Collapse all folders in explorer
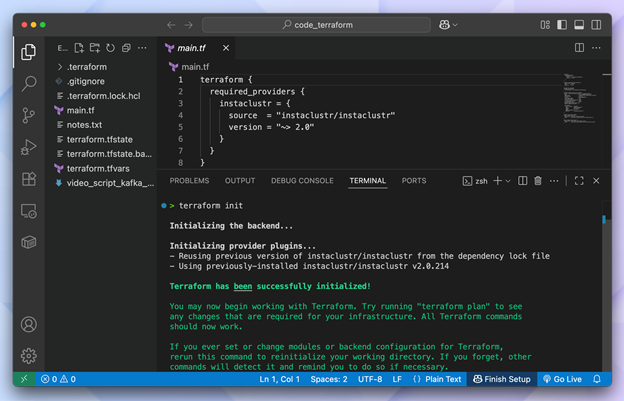This screenshot has width=624, height=401. click(126, 48)
